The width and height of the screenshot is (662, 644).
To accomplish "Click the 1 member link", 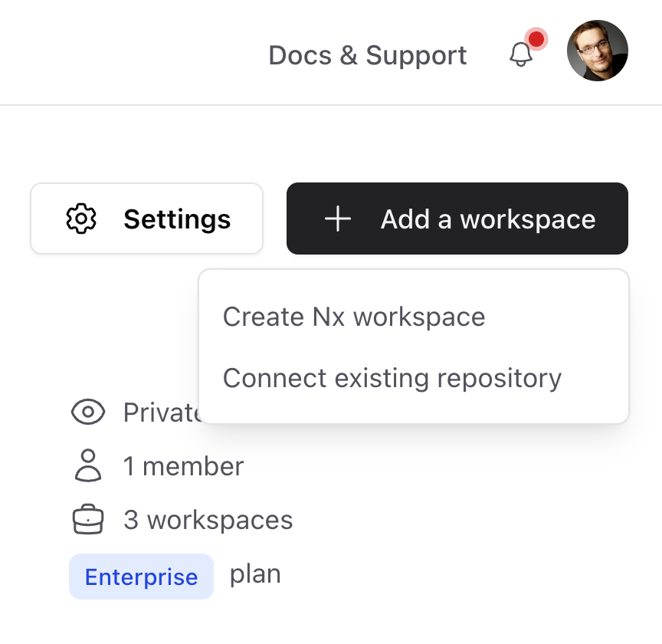I will pyautogui.click(x=183, y=466).
